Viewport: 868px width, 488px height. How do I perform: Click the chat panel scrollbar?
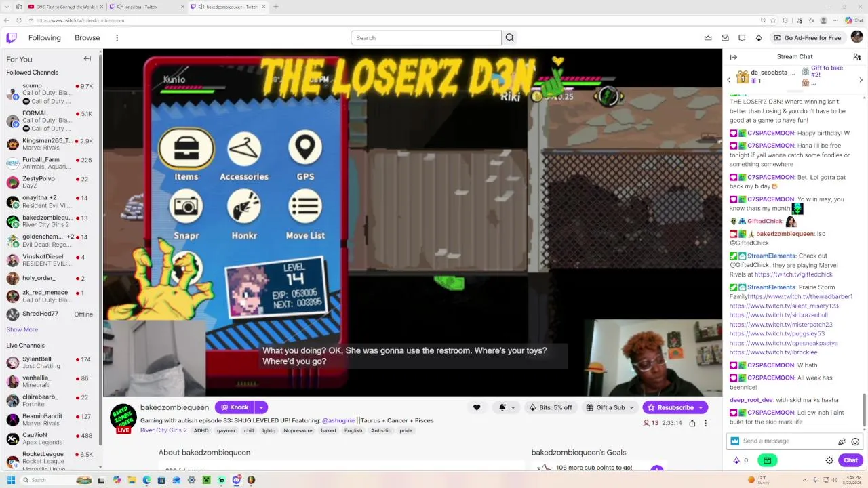864,410
